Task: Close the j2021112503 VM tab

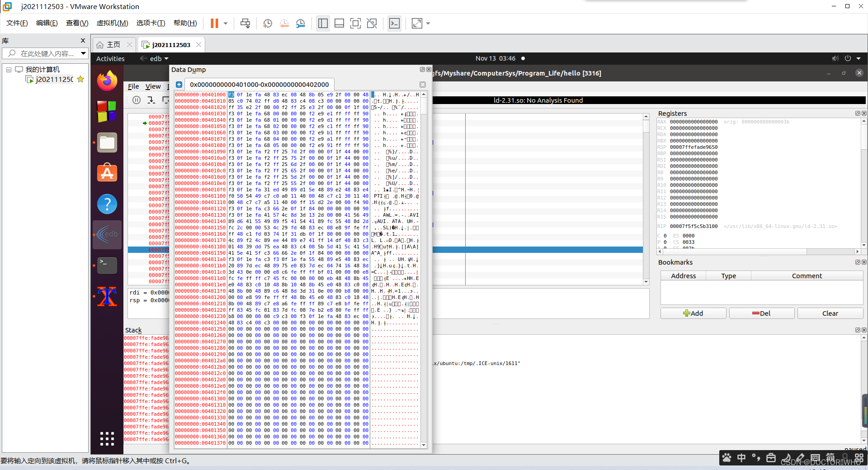Action: tap(199, 45)
